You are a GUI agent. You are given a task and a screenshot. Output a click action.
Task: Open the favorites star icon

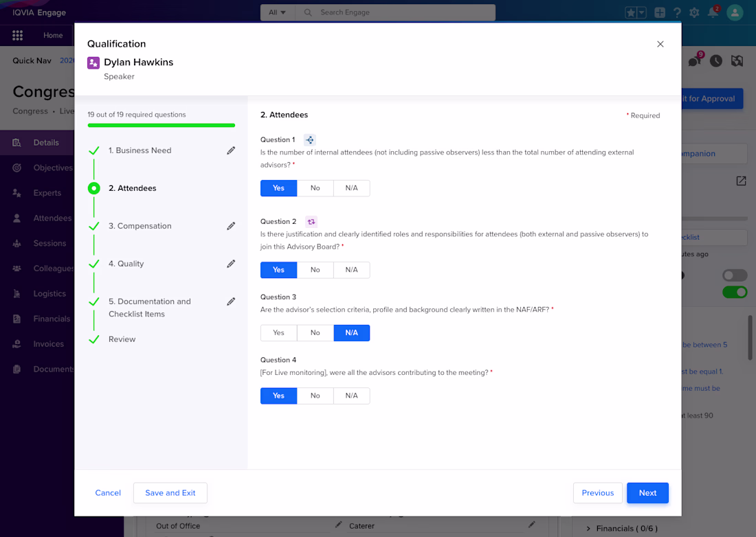pos(631,12)
